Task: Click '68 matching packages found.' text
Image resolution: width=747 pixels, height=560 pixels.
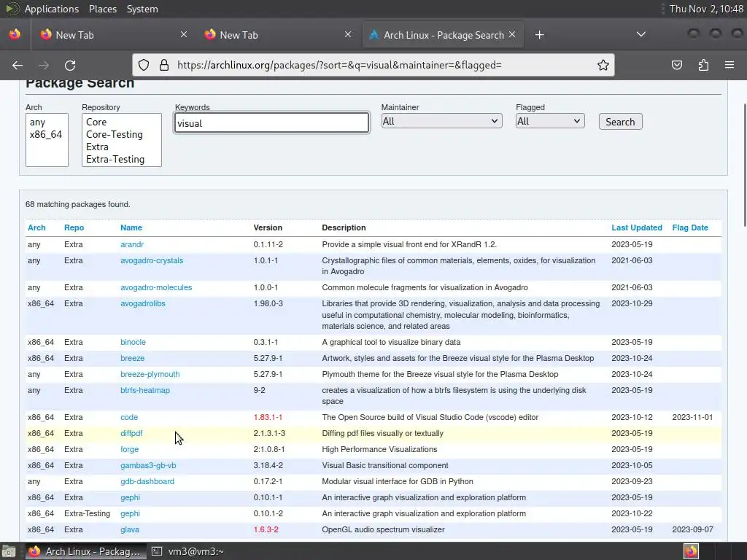Action: point(77,204)
